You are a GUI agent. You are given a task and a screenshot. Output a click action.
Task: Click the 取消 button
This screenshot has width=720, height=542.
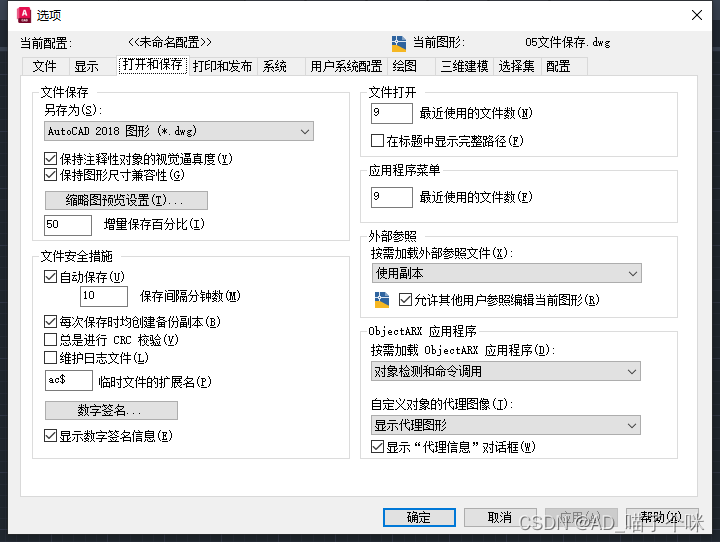click(500, 517)
